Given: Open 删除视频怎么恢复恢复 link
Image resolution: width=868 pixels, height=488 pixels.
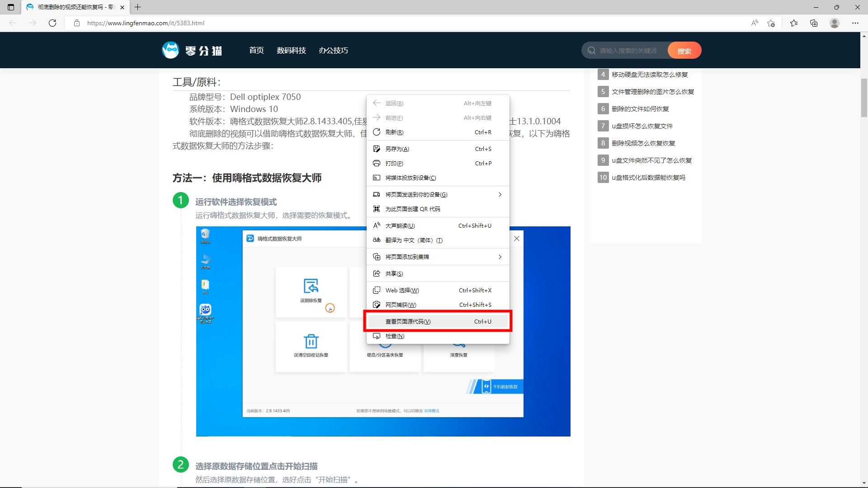Looking at the screenshot, I should click(x=643, y=143).
